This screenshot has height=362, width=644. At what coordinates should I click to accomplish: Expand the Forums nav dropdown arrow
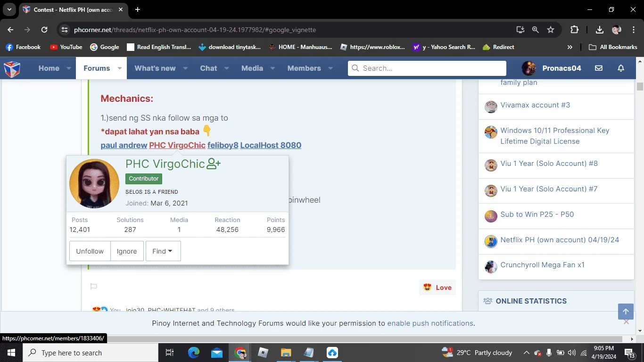coord(120,68)
